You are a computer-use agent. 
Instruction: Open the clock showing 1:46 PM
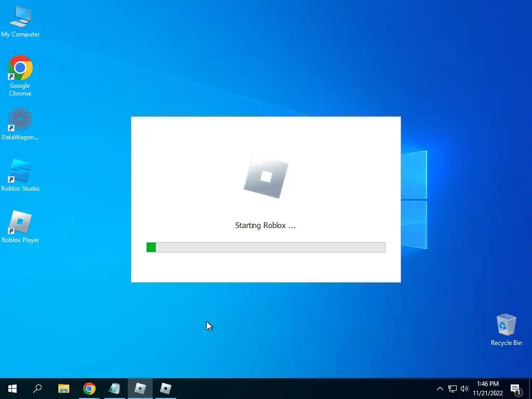488,389
